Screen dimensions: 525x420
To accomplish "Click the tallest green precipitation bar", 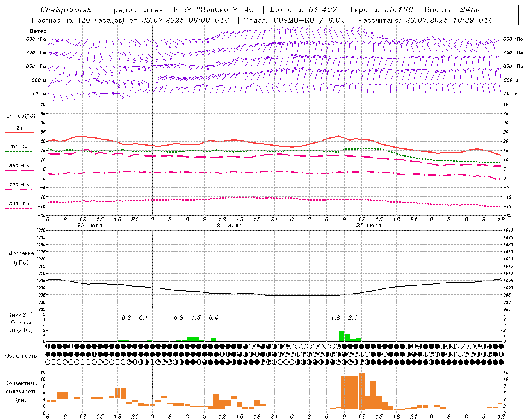I will coord(341,336).
